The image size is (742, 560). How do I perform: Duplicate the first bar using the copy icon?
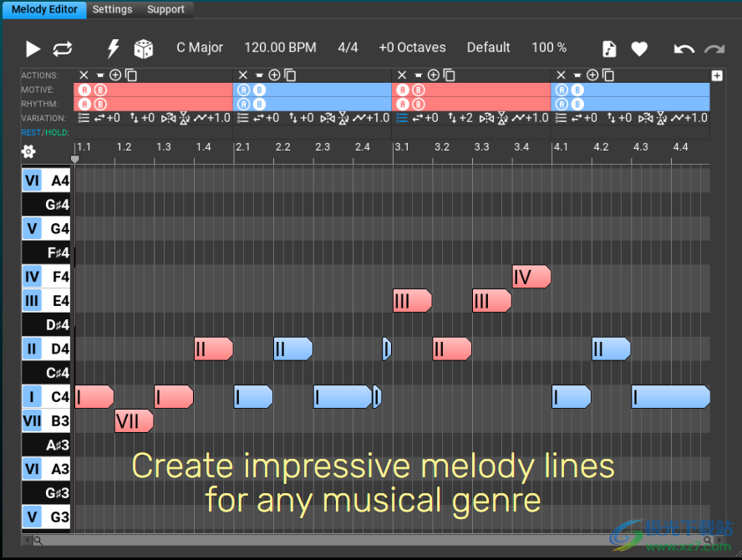130,74
